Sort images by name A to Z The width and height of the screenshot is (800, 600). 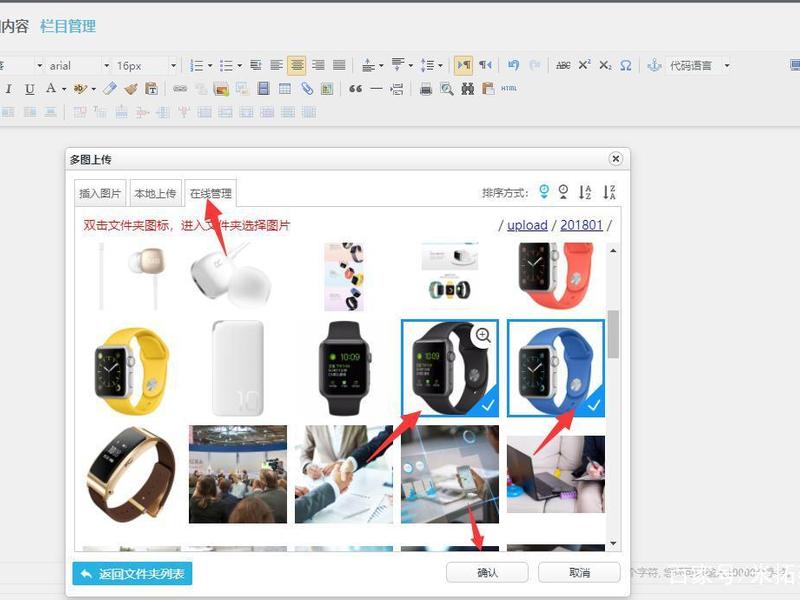click(585, 192)
